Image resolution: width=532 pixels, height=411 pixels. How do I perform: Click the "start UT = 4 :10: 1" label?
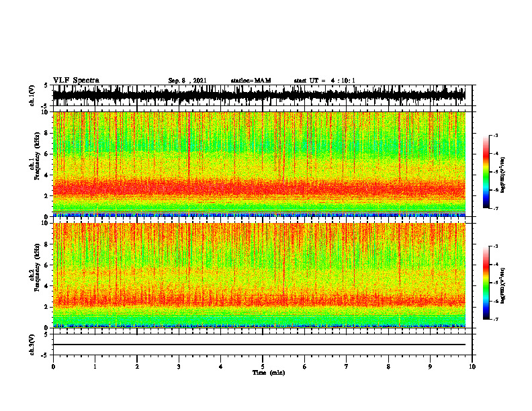tap(324, 81)
